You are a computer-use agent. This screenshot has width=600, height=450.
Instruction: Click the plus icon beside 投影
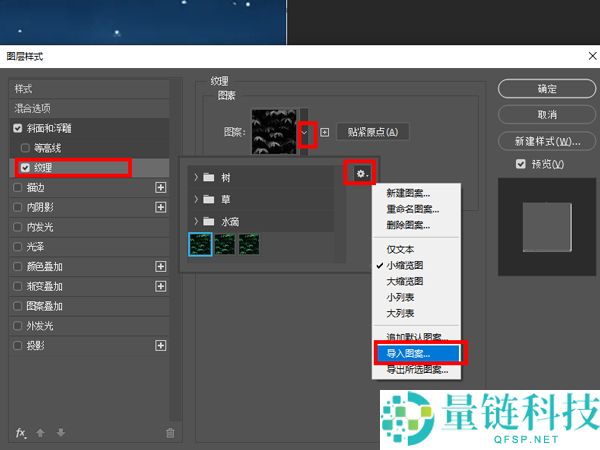point(160,345)
